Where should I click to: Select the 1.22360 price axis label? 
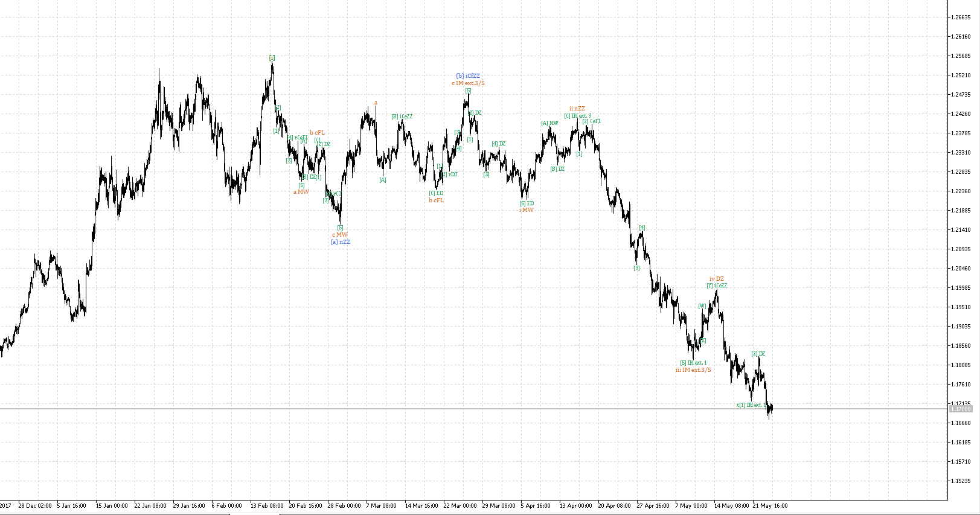(961, 191)
